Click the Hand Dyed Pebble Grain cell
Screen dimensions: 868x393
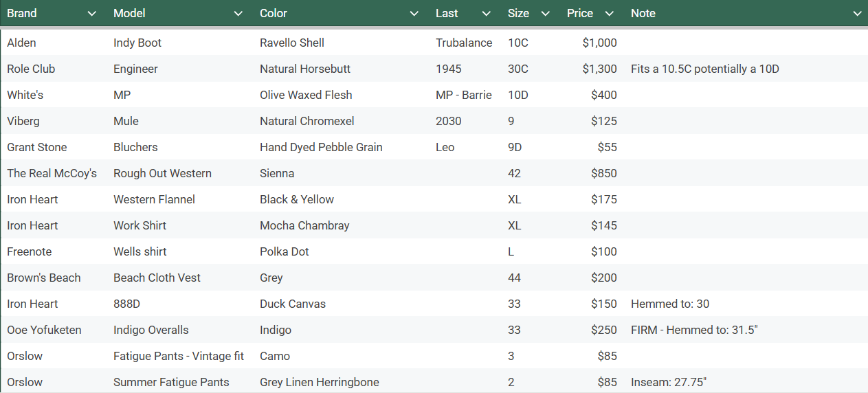click(x=321, y=147)
